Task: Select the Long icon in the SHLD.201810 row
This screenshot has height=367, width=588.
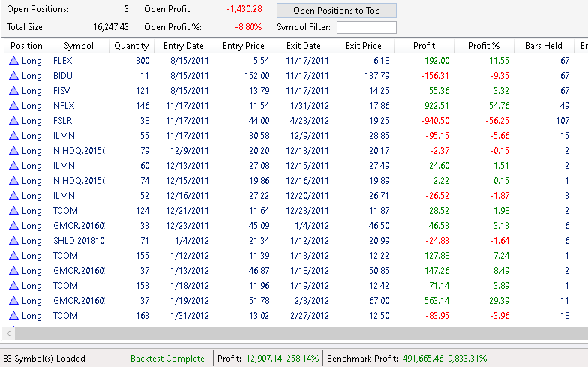Action: point(13,241)
